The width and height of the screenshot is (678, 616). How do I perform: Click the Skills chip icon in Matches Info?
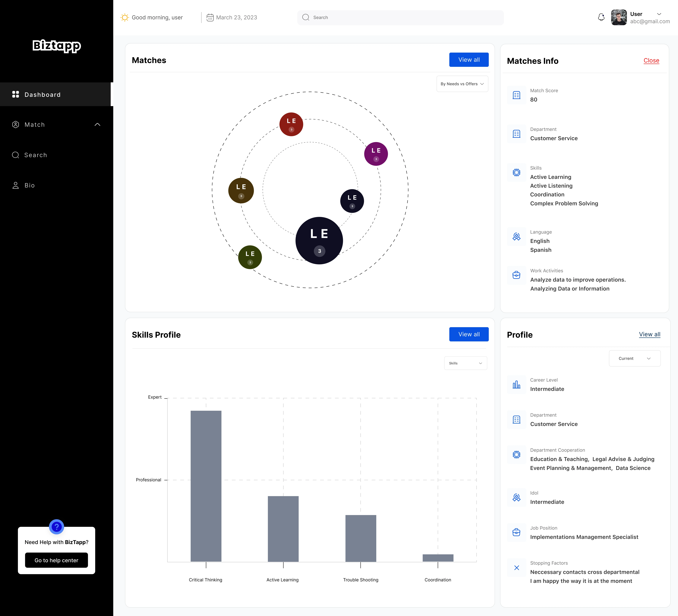[x=517, y=173]
